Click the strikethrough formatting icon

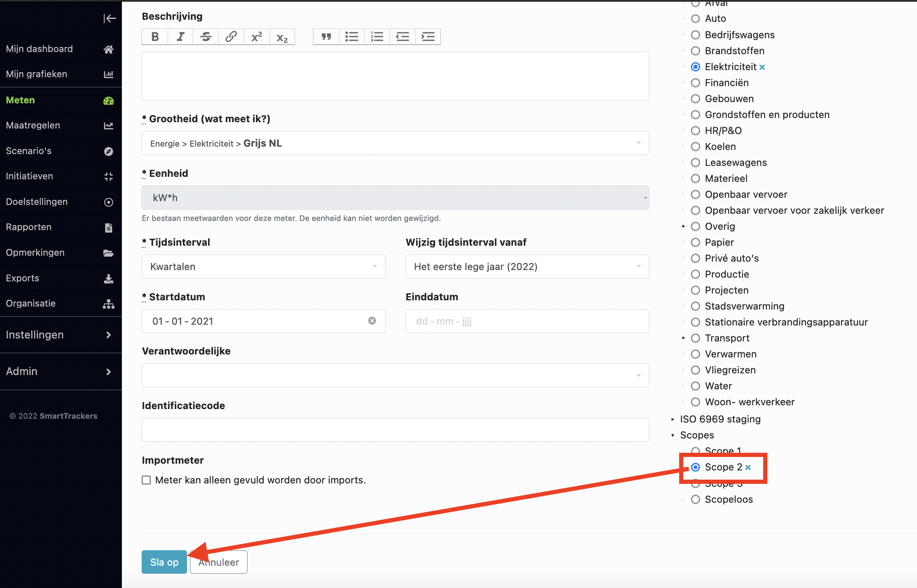coord(206,37)
